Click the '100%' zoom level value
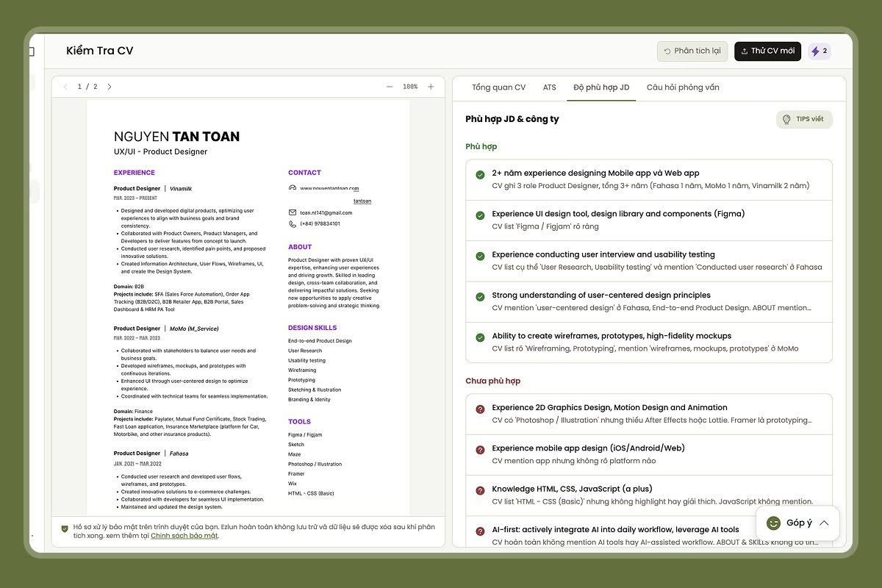Viewport: 882px width, 588px height. pos(410,87)
